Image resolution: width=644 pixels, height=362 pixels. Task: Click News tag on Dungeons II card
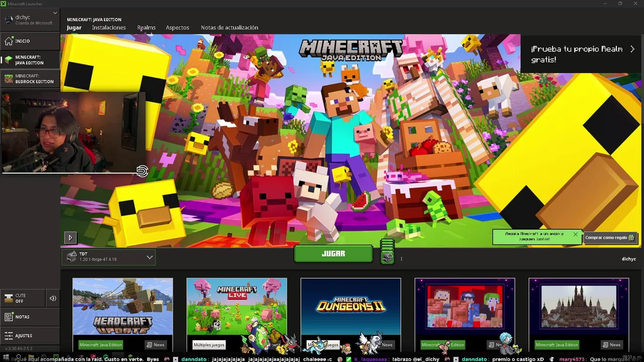(x=384, y=345)
